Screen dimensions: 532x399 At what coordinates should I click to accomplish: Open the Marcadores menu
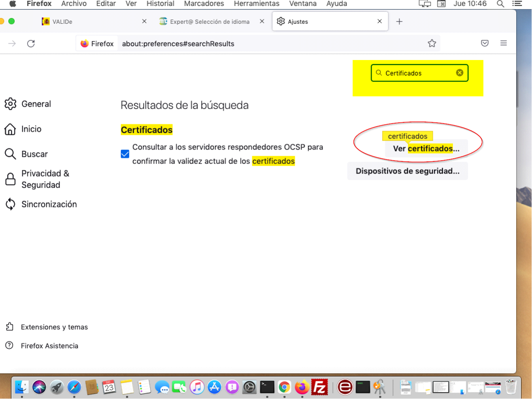pyautogui.click(x=204, y=4)
